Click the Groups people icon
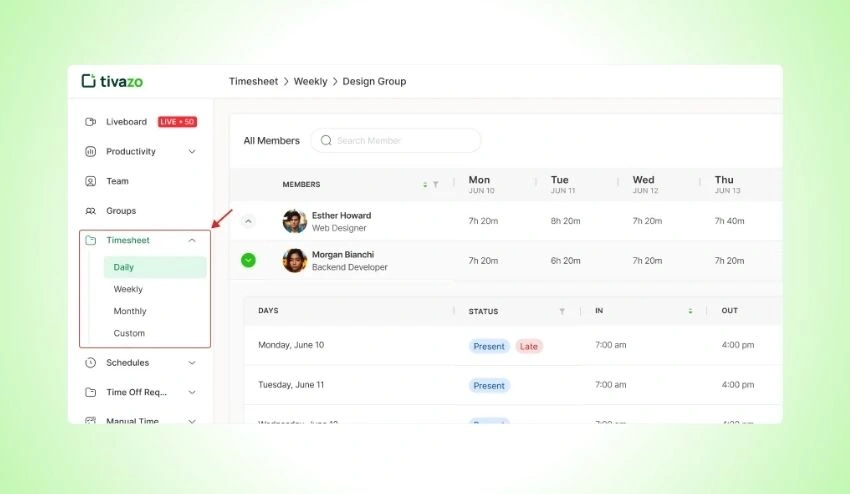Image resolution: width=850 pixels, height=494 pixels. 91,211
